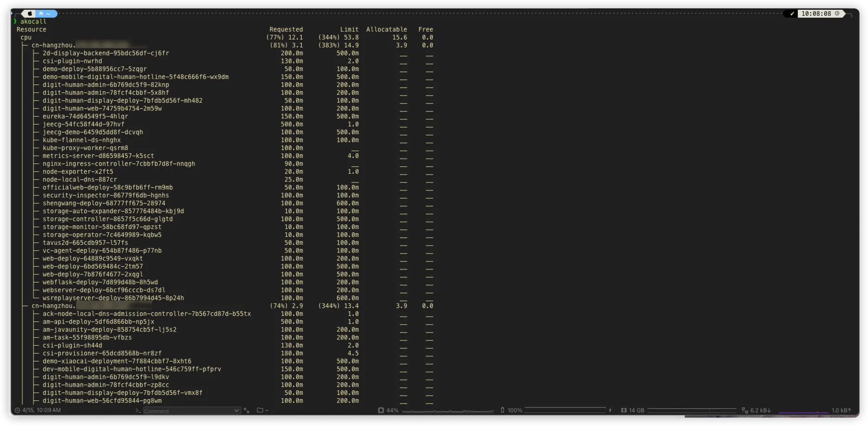Click the CPU usage graph line

tap(448, 411)
